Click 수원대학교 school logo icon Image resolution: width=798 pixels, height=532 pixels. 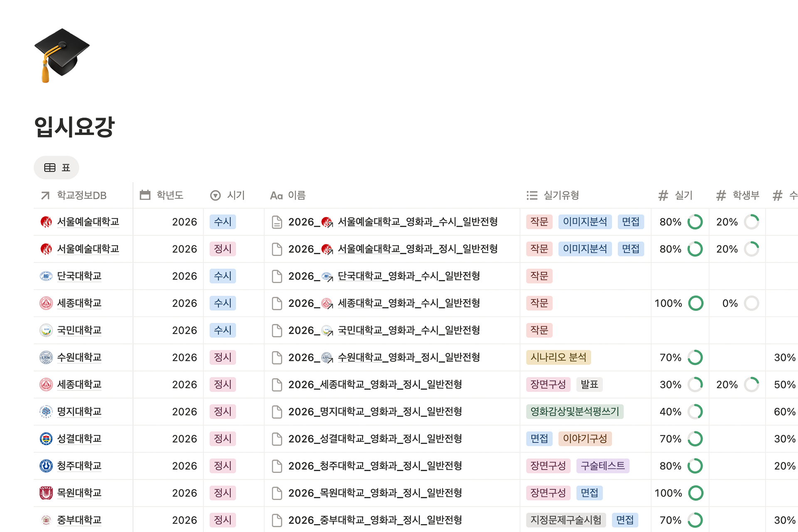(46, 357)
